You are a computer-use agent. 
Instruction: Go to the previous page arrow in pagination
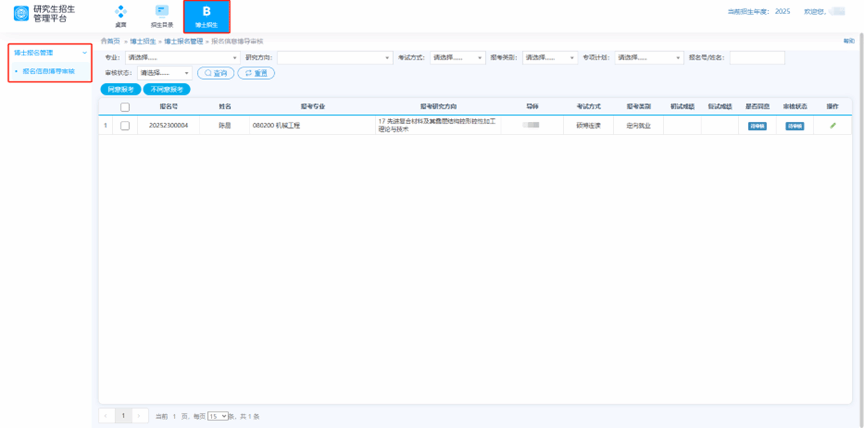click(x=106, y=415)
